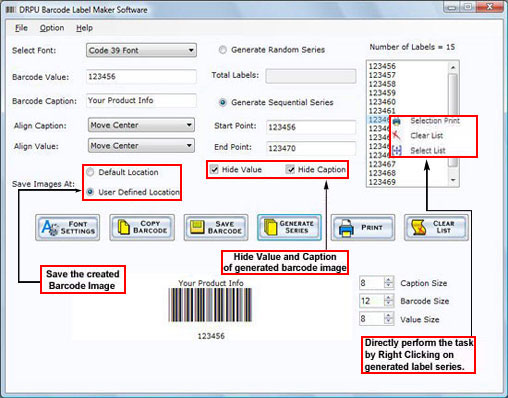This screenshot has height=398, width=508.
Task: Click the Save Barcode button
Action: pyautogui.click(x=216, y=228)
